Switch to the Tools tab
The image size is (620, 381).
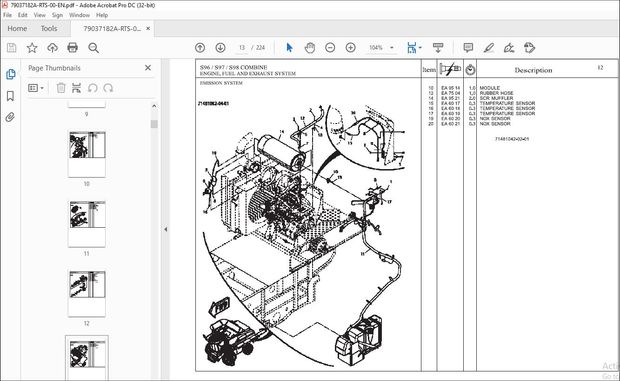coord(49,28)
